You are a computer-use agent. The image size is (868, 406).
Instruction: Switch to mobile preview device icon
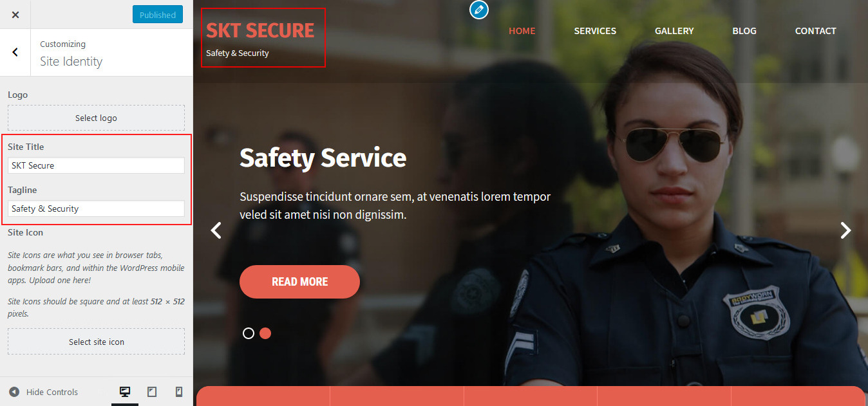(179, 392)
